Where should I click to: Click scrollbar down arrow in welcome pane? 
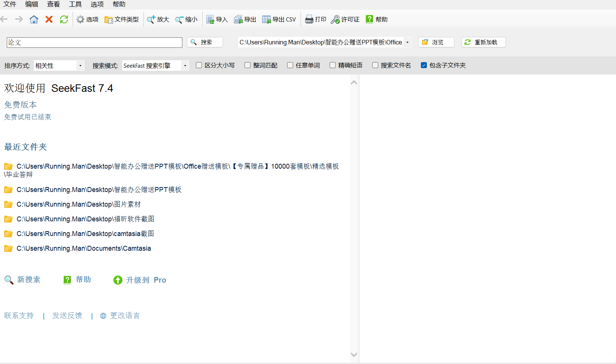point(354,355)
